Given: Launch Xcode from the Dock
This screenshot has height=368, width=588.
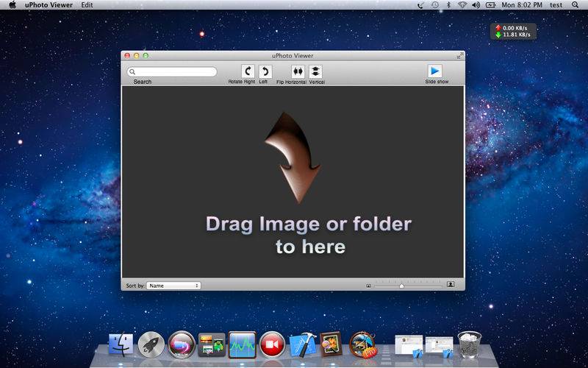Looking at the screenshot, I should click(303, 344).
